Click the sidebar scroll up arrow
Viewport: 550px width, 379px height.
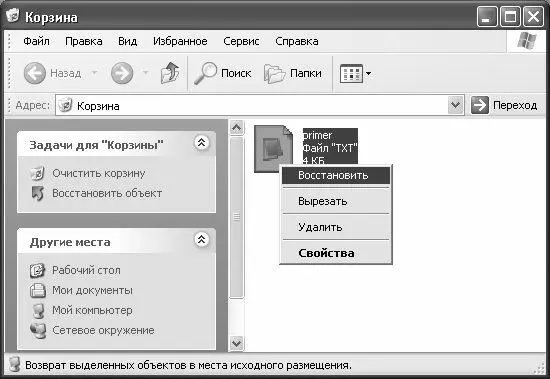click(x=236, y=127)
